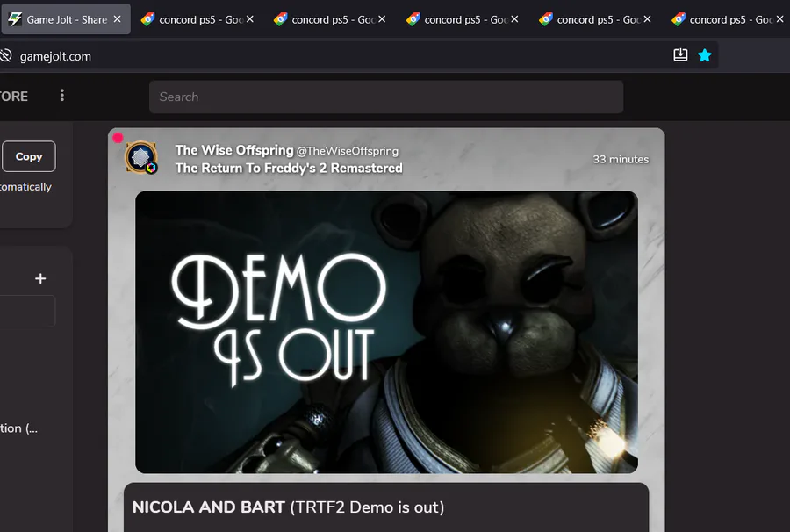Viewport: 790px width, 532px height.
Task: Click the install app icon in the address bar
Action: click(680, 55)
